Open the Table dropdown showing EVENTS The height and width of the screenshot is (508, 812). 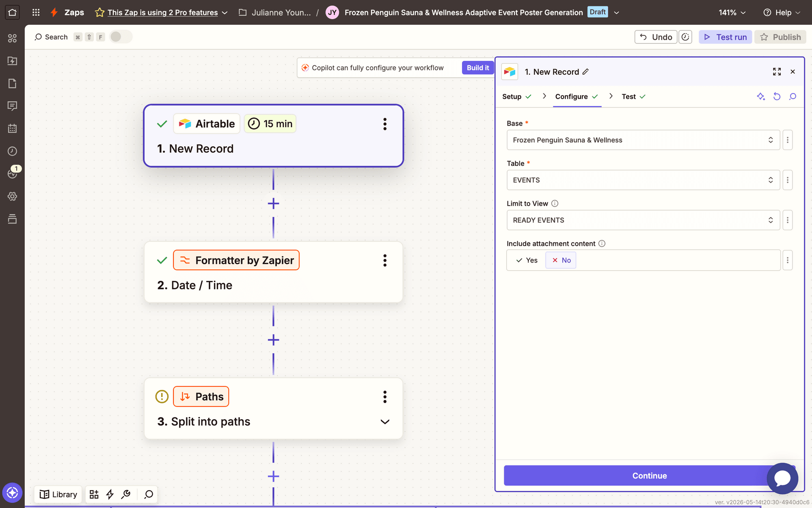pyautogui.click(x=643, y=180)
